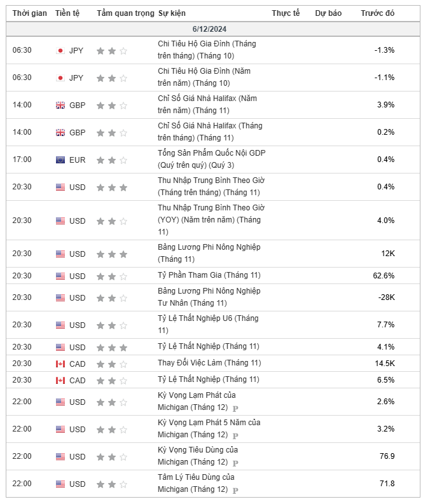The height and width of the screenshot is (504, 423).
Task: Click the US flag beside Bảng Lương Phi Nông Nghiệp (Tháng 11)
Action: [60, 254]
